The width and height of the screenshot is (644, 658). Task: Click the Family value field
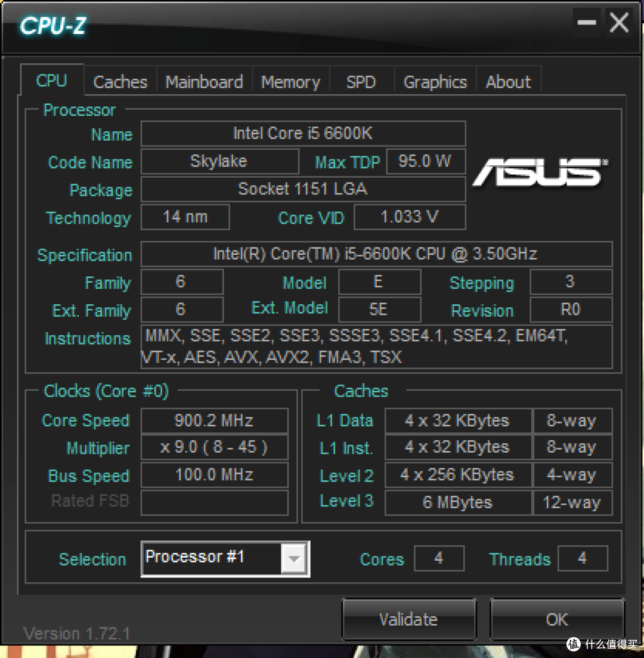tap(182, 282)
